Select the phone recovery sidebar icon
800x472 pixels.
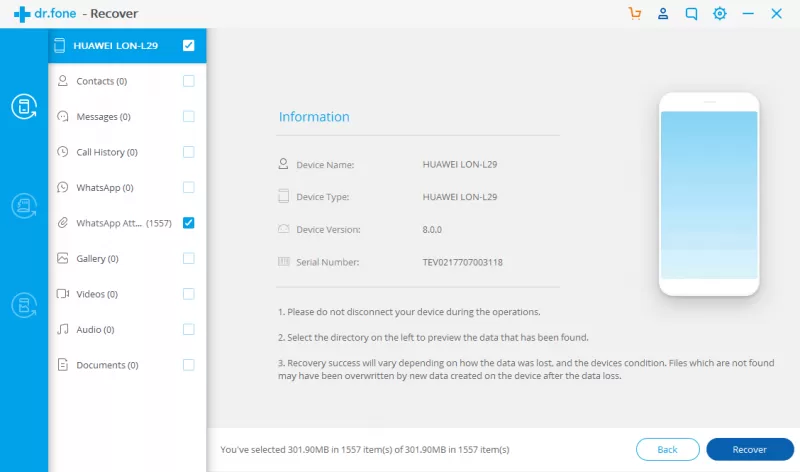[24, 107]
